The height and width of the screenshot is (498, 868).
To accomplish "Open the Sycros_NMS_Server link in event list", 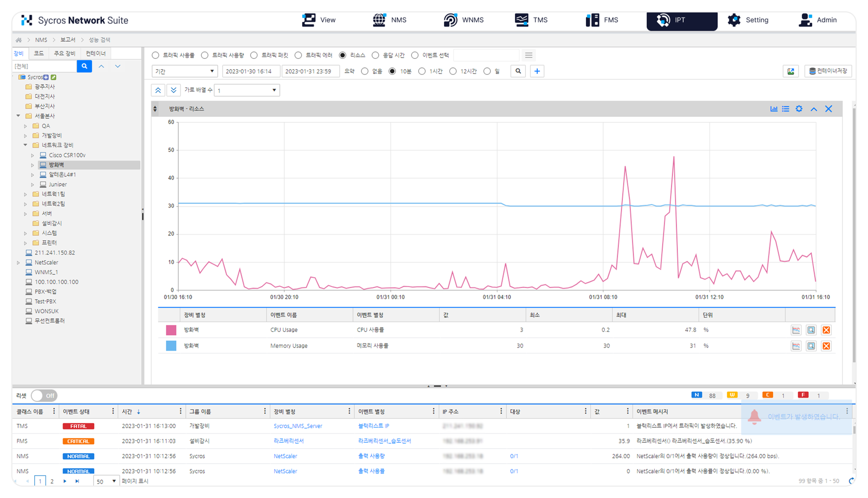I will [298, 426].
